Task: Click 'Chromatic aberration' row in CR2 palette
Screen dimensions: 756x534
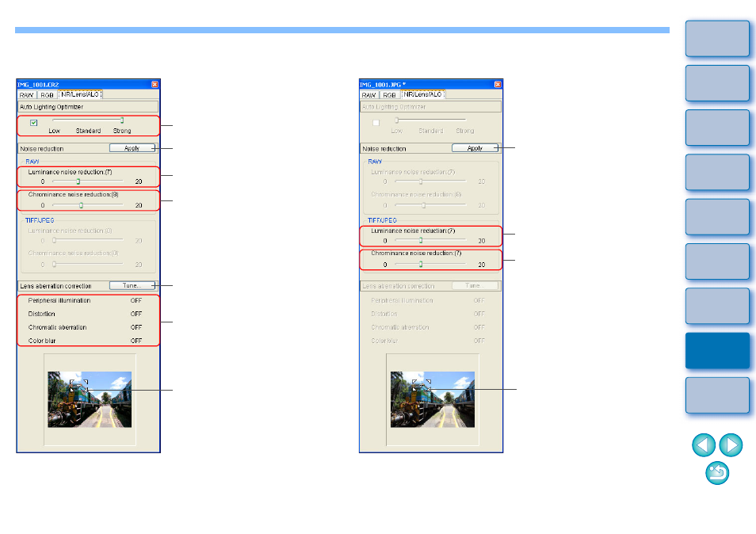Action: pos(85,327)
